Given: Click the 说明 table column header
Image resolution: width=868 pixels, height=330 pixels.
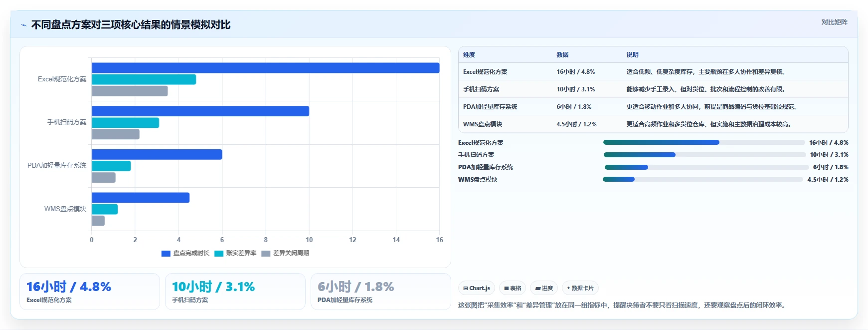Looking at the screenshot, I should pyautogui.click(x=633, y=55).
